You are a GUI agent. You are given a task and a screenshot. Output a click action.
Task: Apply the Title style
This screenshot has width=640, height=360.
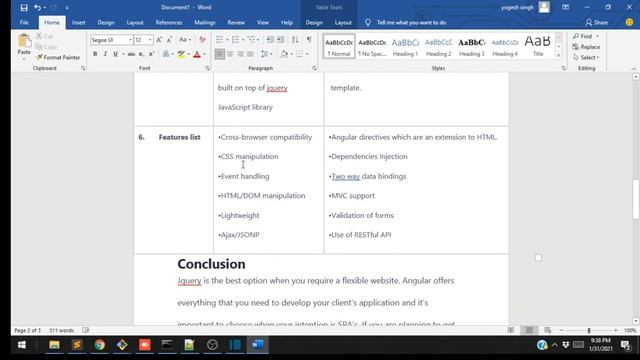(538, 47)
